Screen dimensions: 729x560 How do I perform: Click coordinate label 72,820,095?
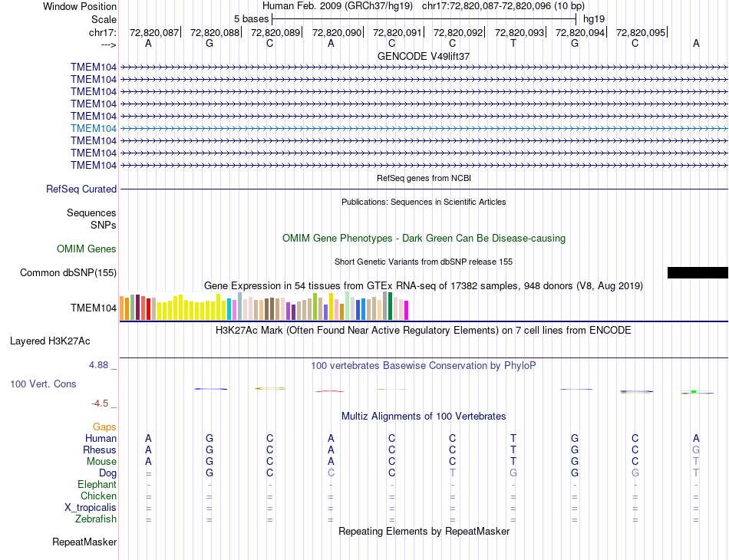pos(641,32)
